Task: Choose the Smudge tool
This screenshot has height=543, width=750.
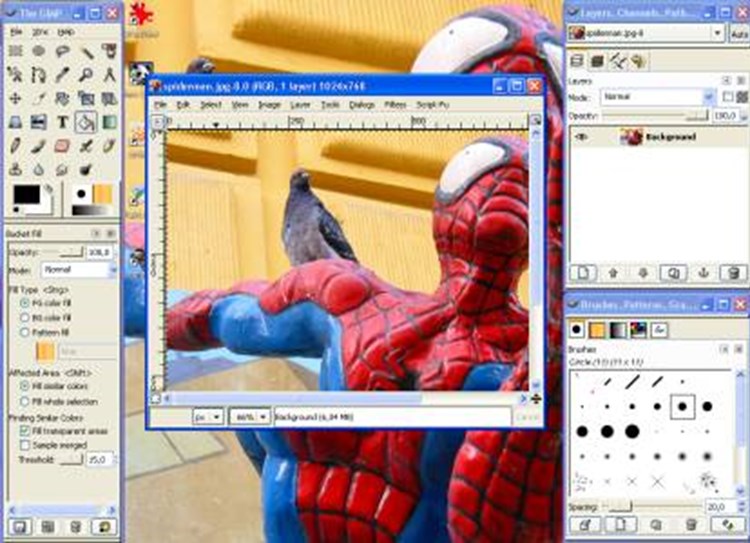Action: pos(62,169)
